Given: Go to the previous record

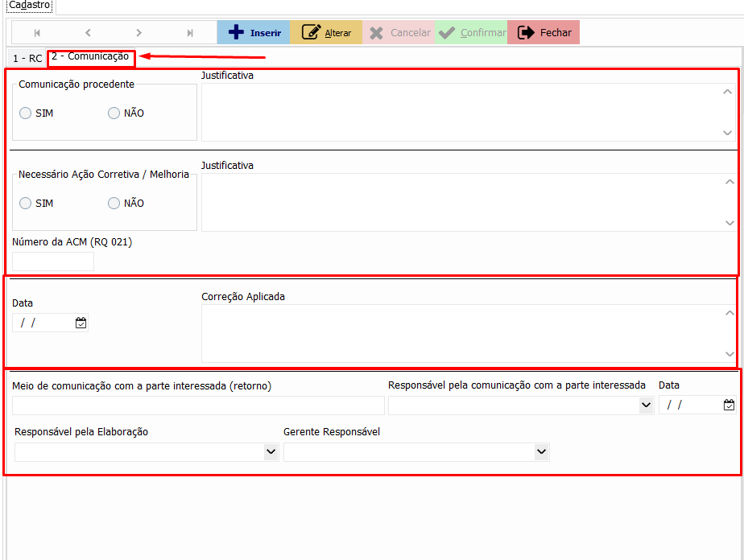Looking at the screenshot, I should pos(88,33).
